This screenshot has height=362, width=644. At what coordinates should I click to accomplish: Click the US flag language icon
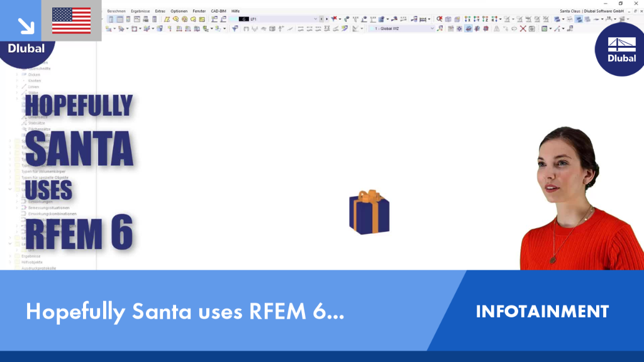(72, 21)
